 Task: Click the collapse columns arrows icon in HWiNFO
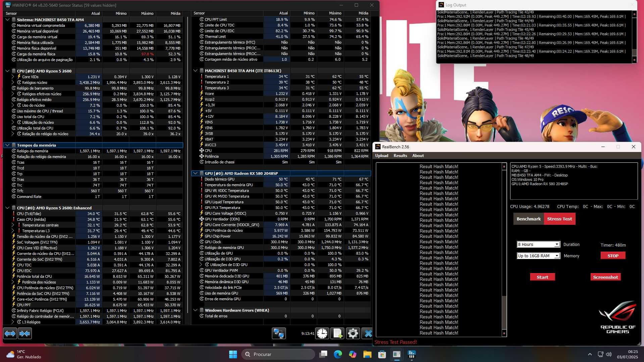click(x=25, y=333)
